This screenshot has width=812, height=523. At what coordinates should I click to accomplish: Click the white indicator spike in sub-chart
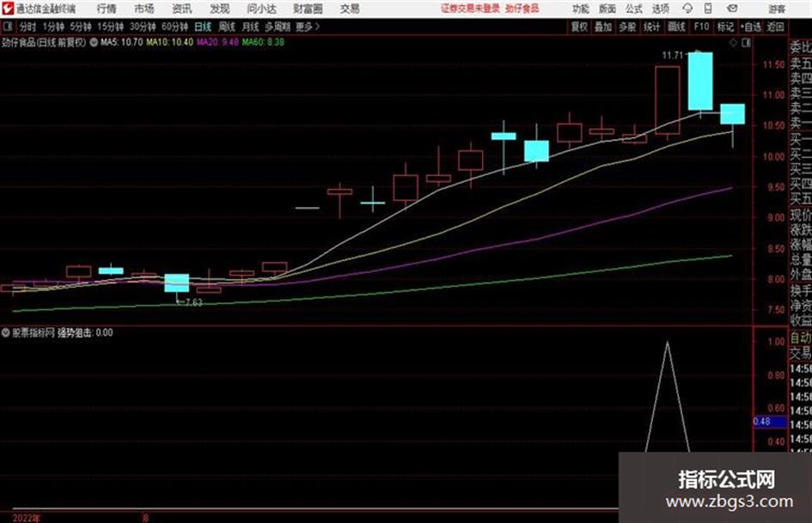pyautogui.click(x=668, y=396)
